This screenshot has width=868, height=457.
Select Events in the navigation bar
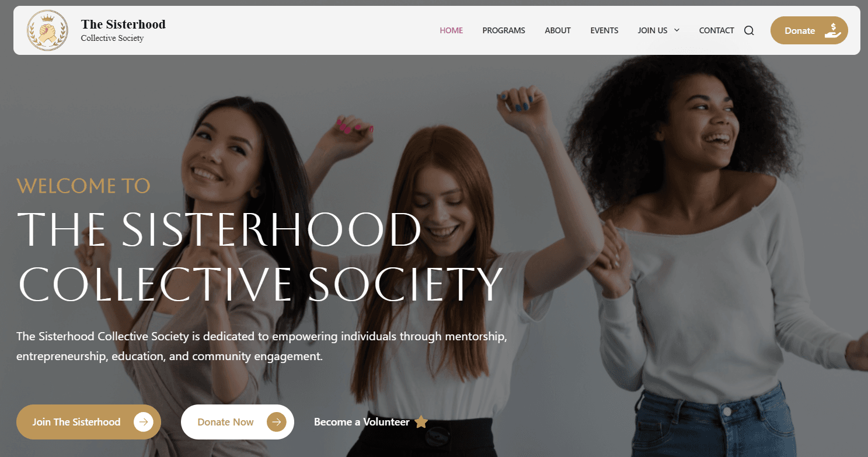pos(604,30)
